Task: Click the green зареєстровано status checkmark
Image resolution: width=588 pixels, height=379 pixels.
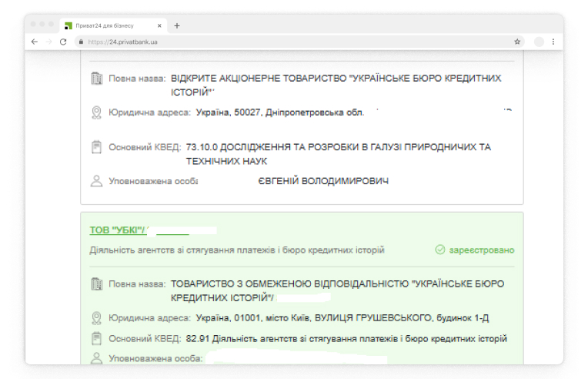Action: click(x=440, y=250)
